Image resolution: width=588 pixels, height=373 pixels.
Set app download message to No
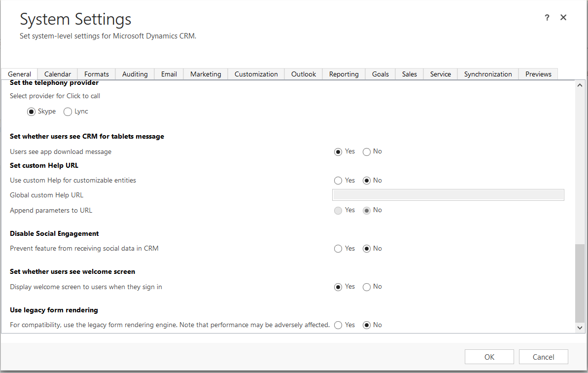(x=366, y=151)
